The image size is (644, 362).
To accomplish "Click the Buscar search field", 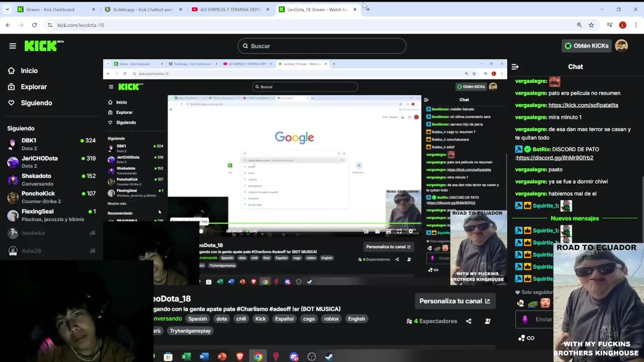I will (x=321, y=46).
